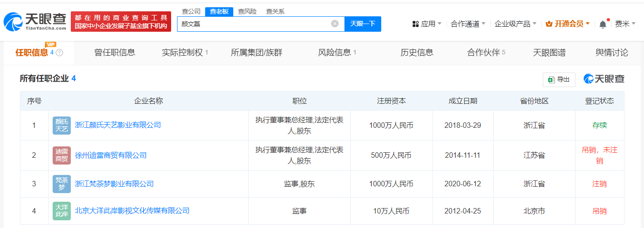644x228 pixels.
Task: Expand the 企业级产品 dropdown
Action: click(x=515, y=24)
